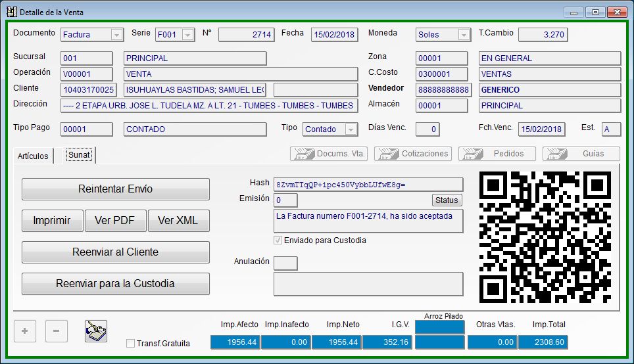Click the Detalle de la Venta window icon

pos(12,12)
